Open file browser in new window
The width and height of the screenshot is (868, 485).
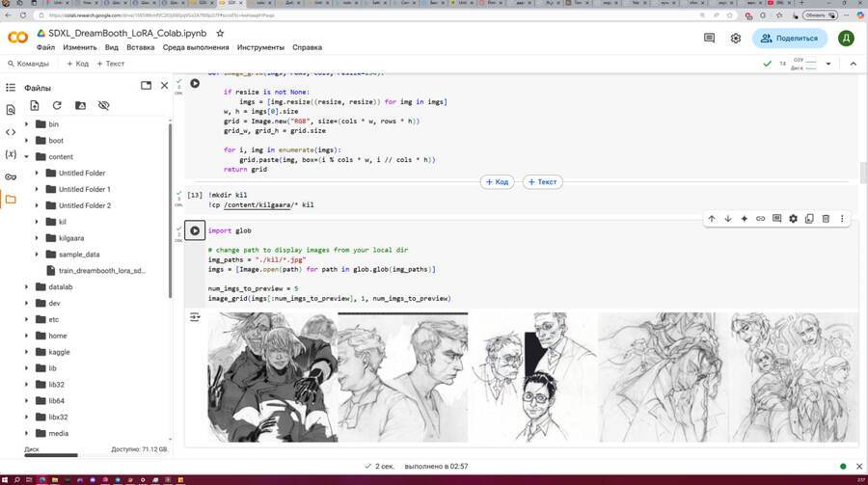pyautogui.click(x=147, y=86)
